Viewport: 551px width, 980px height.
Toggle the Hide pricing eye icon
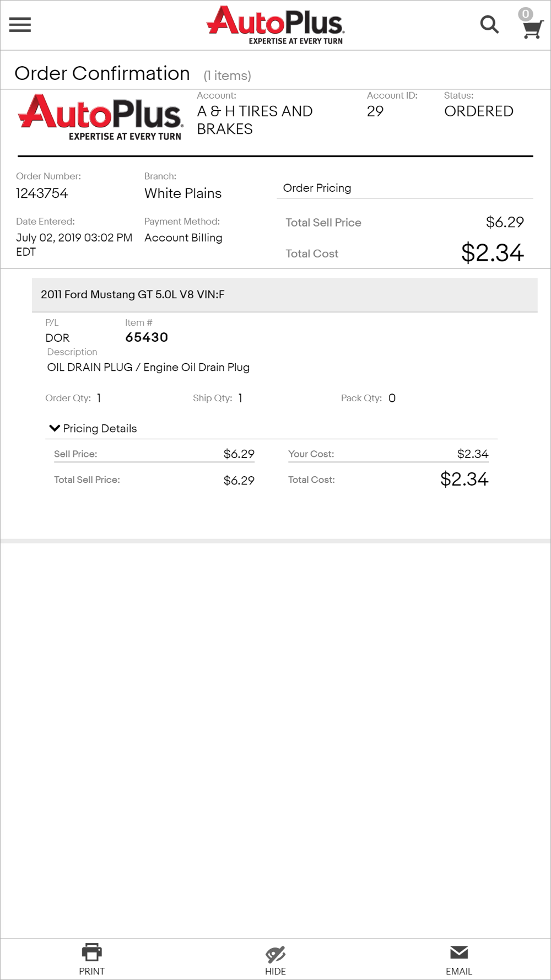pos(275,954)
